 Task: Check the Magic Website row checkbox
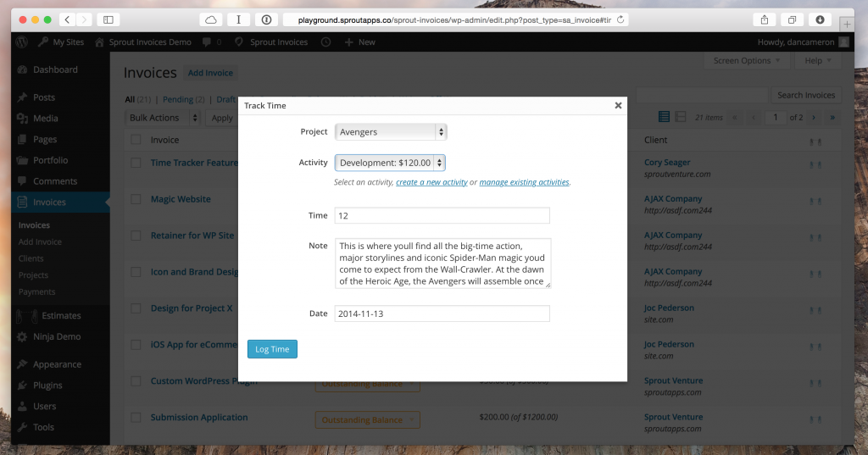coord(136,199)
